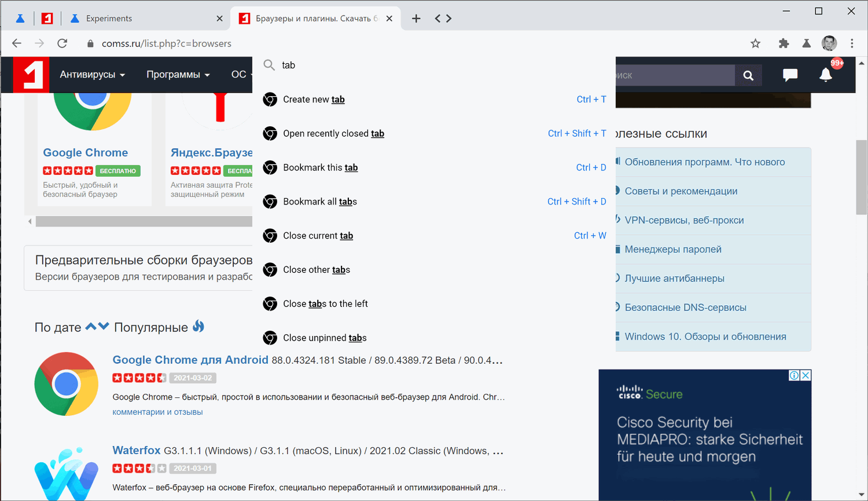Run the 'Close other tabs' command
868x501 pixels.
[434, 270]
